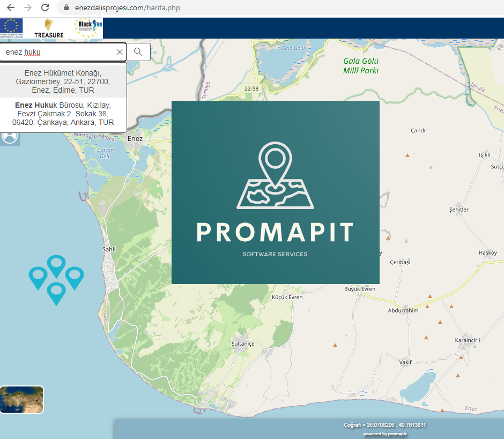
Task: Click the TREASURE project logo
Action: click(x=49, y=28)
